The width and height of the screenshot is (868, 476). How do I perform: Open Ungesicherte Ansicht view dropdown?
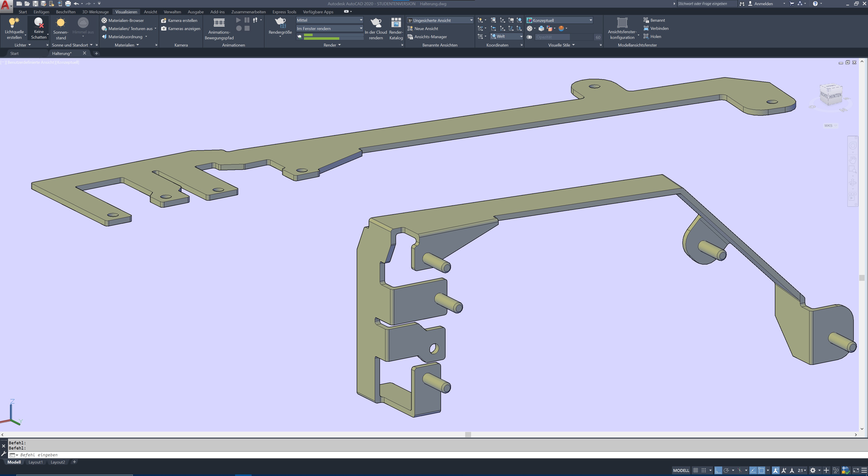471,21
